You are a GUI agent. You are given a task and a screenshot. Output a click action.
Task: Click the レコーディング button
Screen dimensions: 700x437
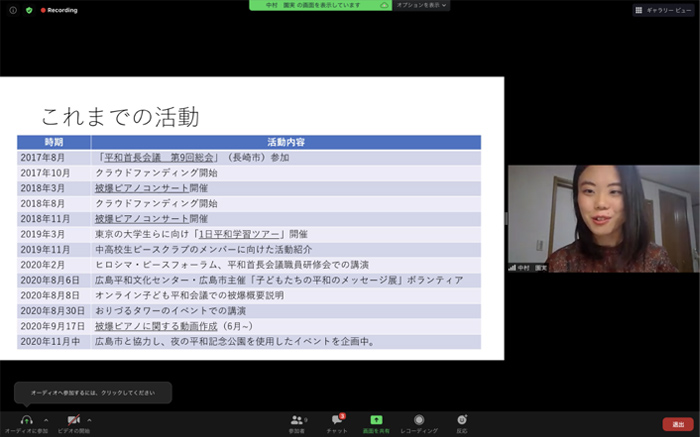point(419,424)
